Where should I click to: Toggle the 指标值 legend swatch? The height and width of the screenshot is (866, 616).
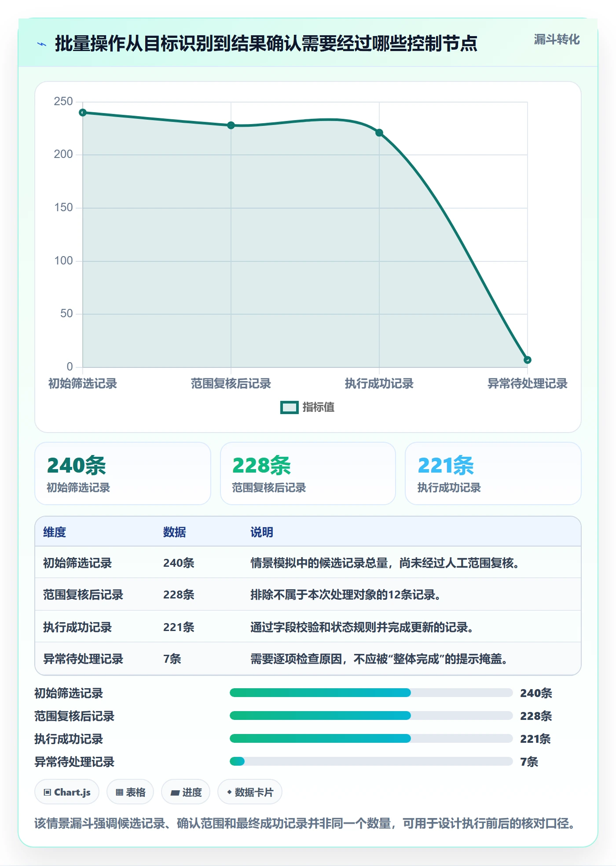point(290,407)
